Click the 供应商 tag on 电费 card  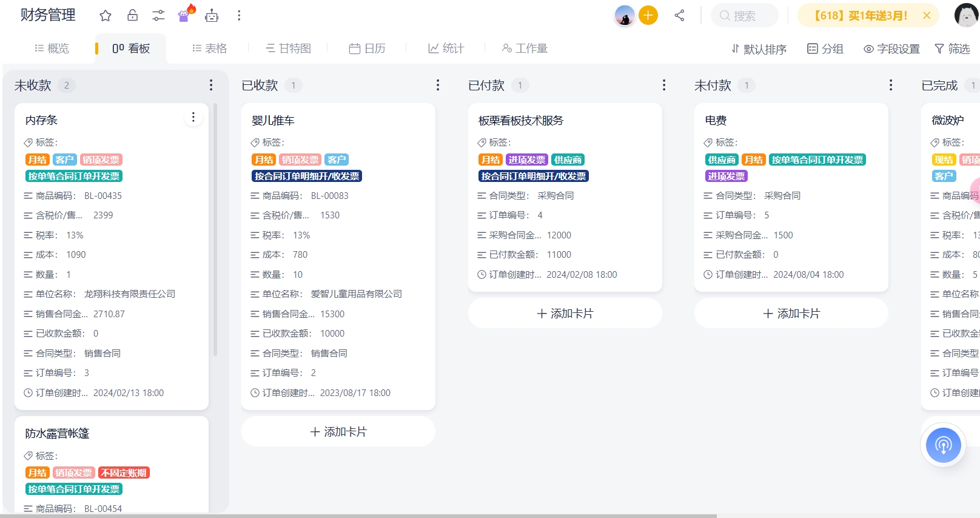click(x=722, y=160)
